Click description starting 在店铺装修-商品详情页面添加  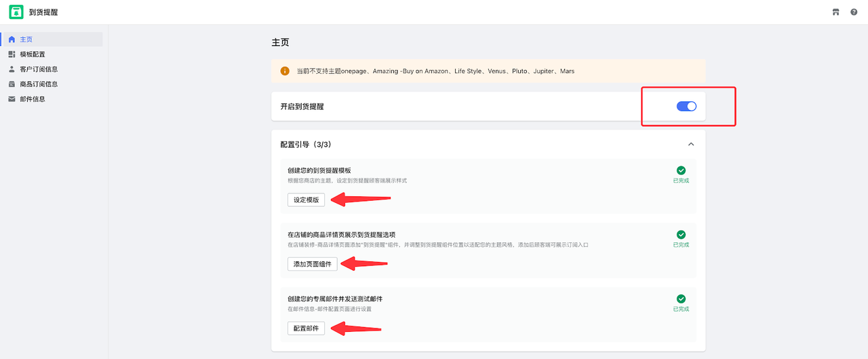(x=437, y=244)
